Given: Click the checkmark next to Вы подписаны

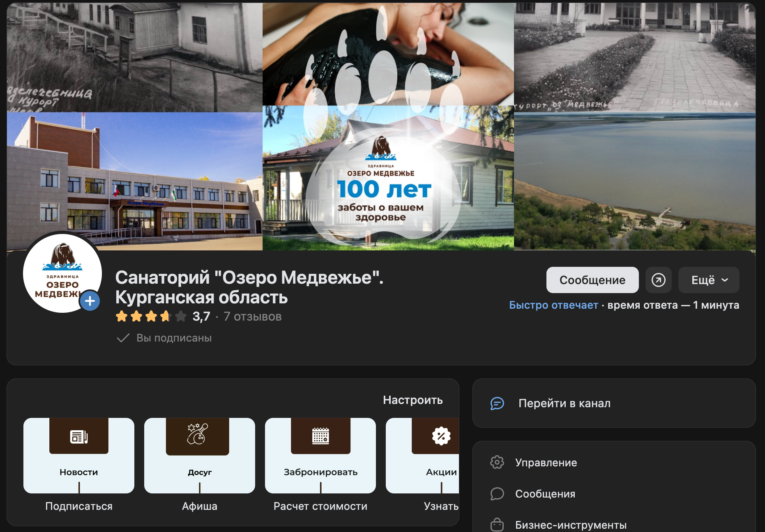Looking at the screenshot, I should click(x=123, y=338).
